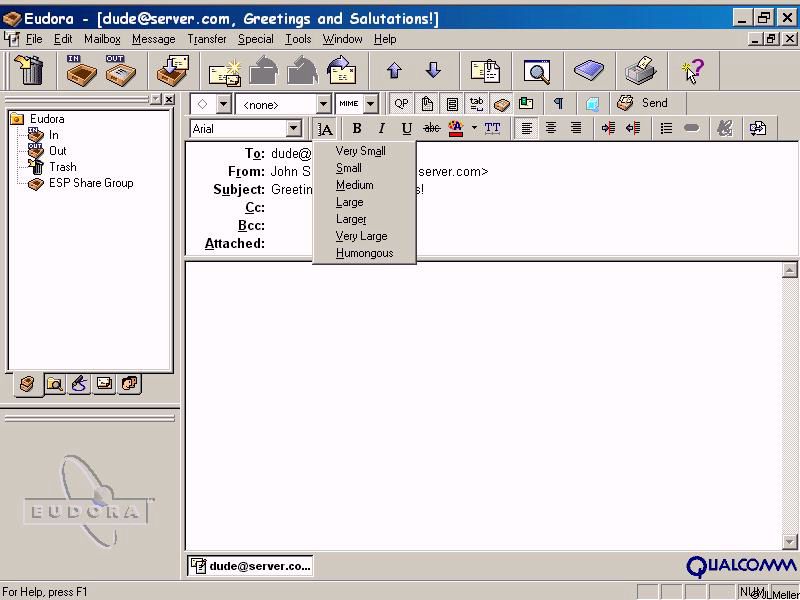Toggle the Keep Copy mailbox button
The width and height of the screenshot is (800, 600).
[x=502, y=104]
